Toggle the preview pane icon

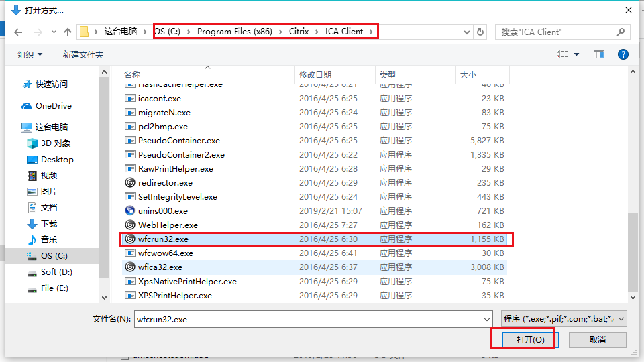(x=599, y=54)
